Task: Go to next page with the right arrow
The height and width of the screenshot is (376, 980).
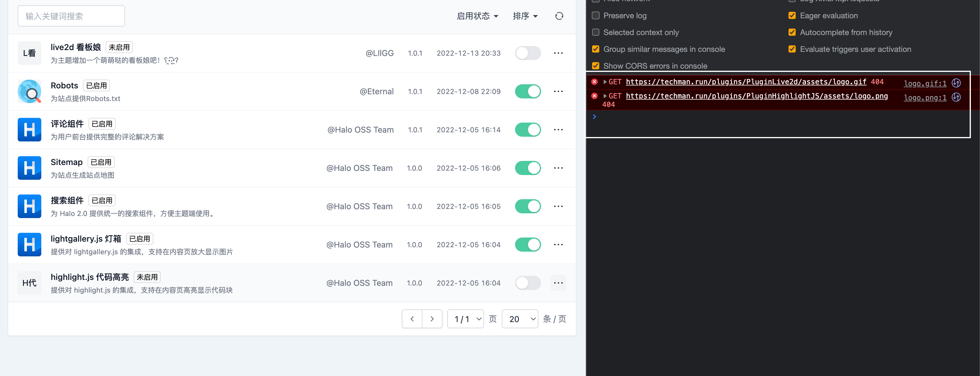Action: point(432,319)
